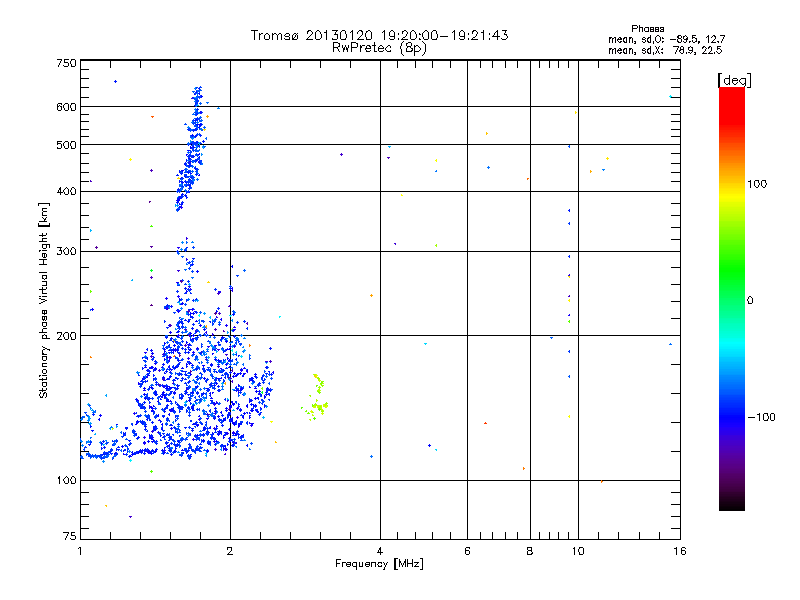Click the yellow-green echo cluster near 3 MHz
The width and height of the screenshot is (800, 600).
tap(316, 399)
